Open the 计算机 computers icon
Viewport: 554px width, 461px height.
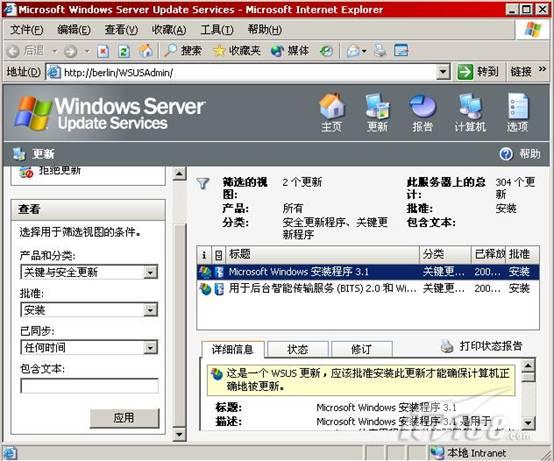[470, 106]
